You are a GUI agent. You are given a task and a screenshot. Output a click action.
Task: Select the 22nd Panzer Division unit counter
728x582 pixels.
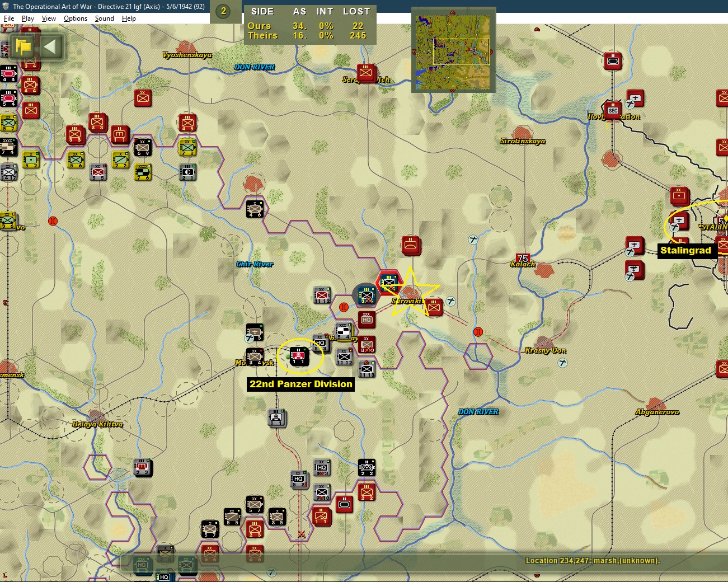click(x=299, y=356)
